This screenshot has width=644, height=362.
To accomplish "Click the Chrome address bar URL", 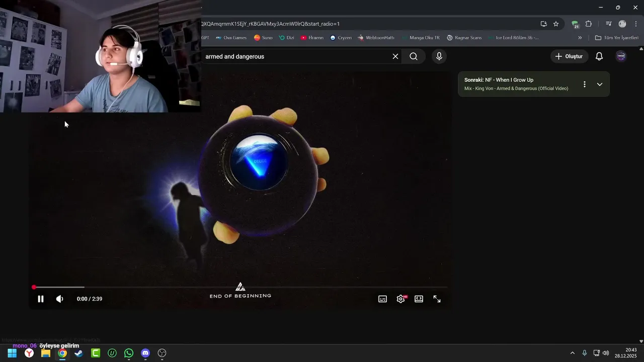I will click(x=270, y=24).
